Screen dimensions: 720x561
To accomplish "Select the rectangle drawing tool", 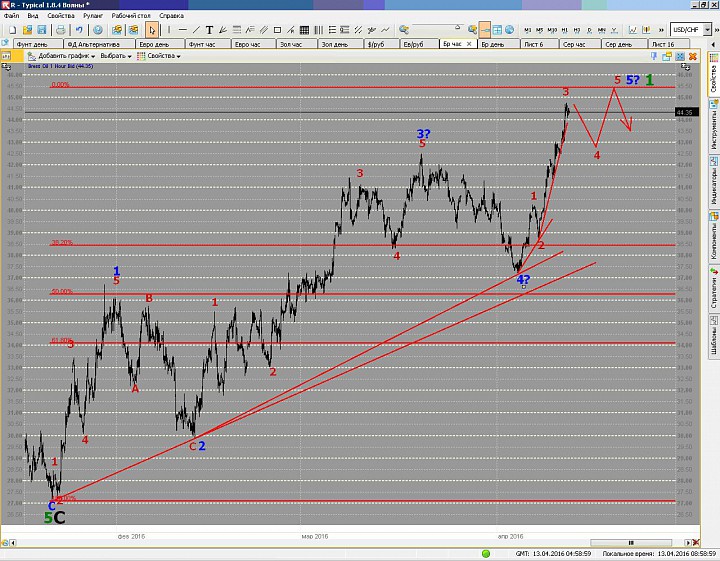I will (277, 30).
